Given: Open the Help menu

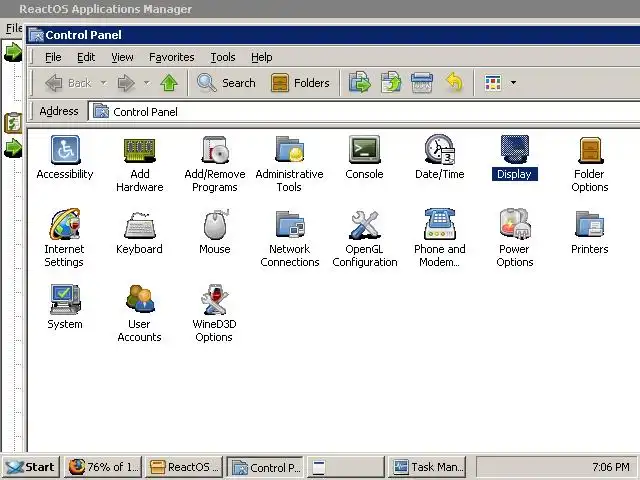Looking at the screenshot, I should (x=262, y=57).
